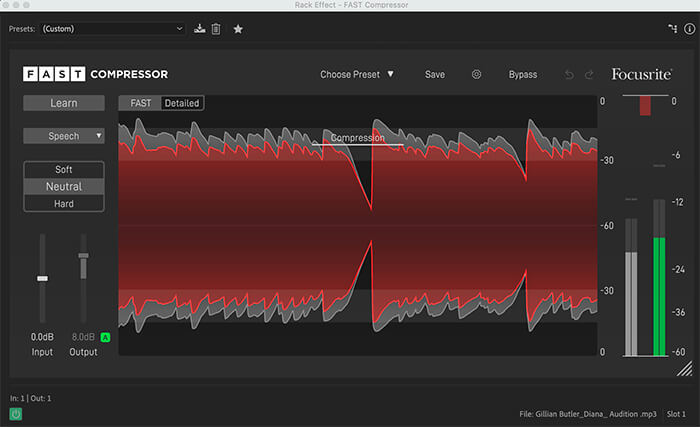Click the redo arrow icon

pos(589,74)
